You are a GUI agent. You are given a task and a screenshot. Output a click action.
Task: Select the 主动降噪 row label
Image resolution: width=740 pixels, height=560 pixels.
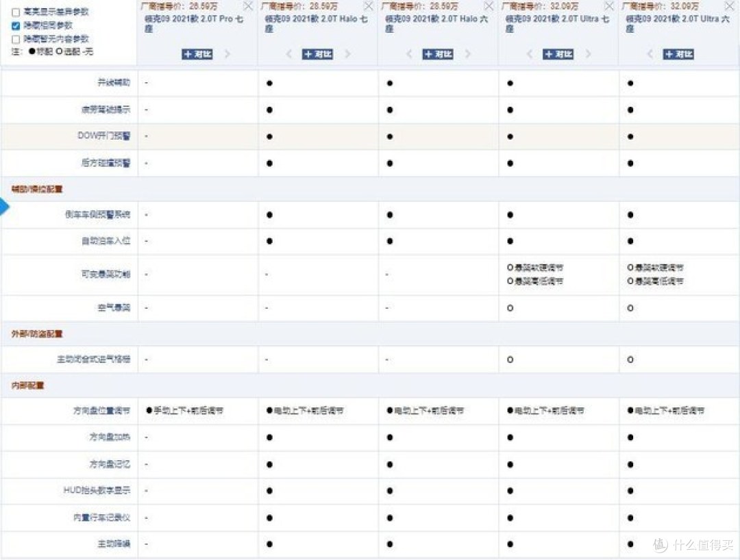click(x=114, y=544)
